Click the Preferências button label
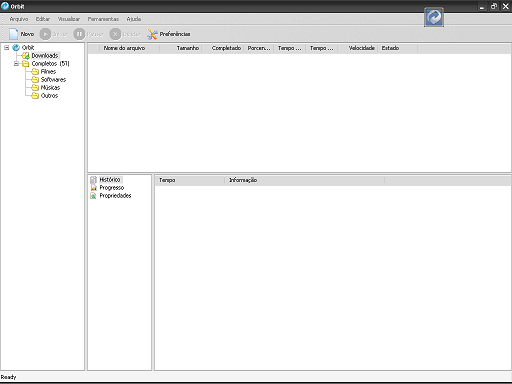The image size is (512, 384). (175, 34)
